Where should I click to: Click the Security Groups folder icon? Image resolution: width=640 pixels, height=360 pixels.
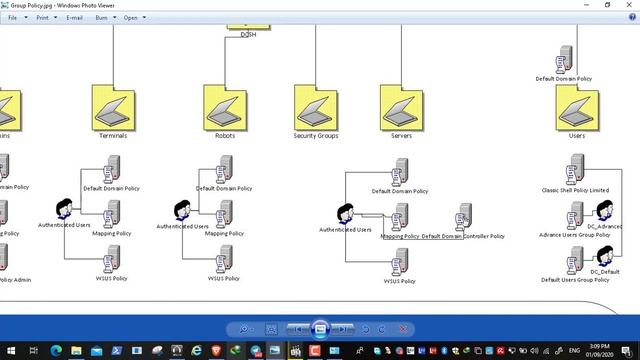pos(316,108)
